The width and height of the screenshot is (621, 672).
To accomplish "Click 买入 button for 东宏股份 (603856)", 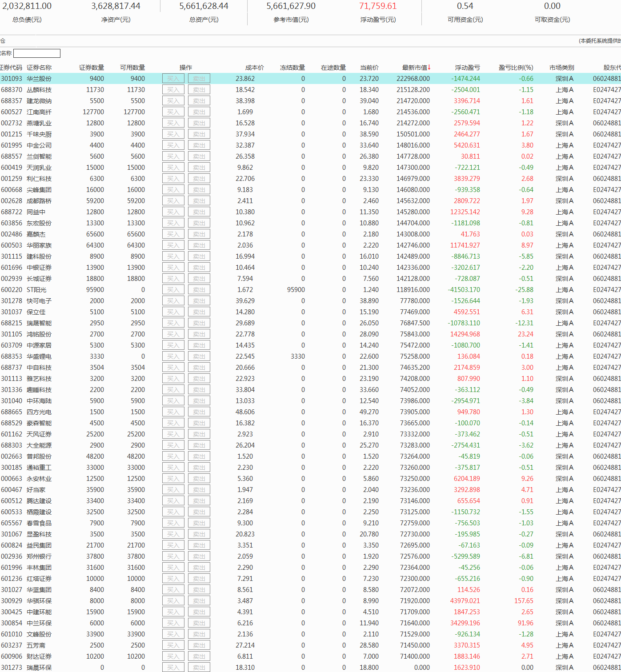I will click(x=173, y=223).
